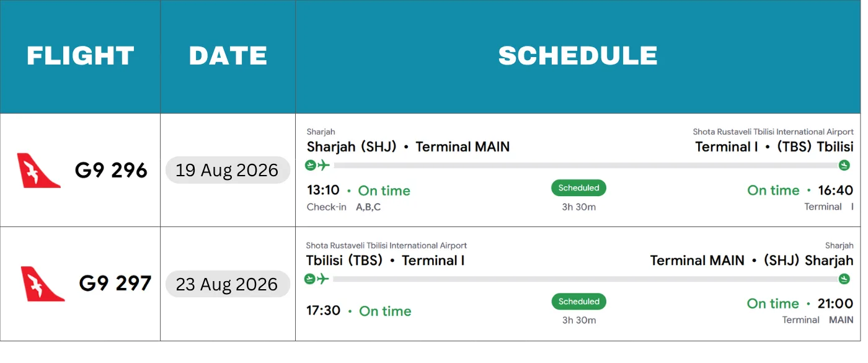
Task: Click the Air Arabia logo beside G9 297
Action: pos(43,284)
